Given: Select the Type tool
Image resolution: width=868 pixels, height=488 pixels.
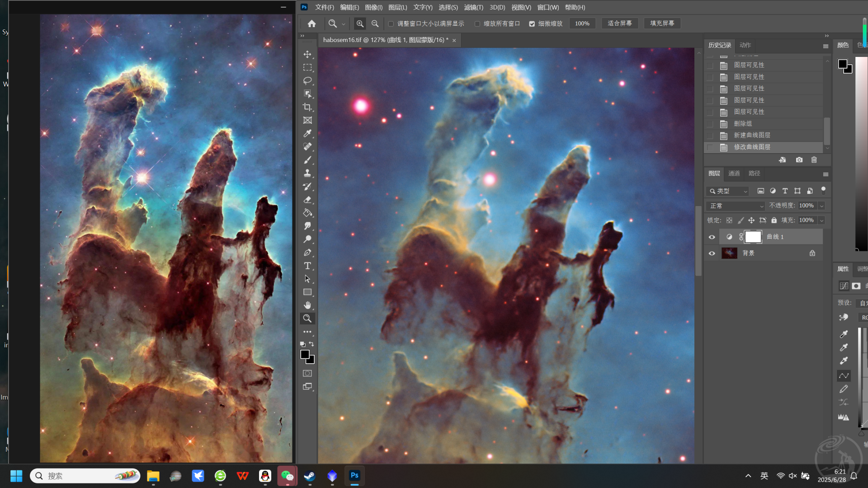Looking at the screenshot, I should pyautogui.click(x=307, y=266).
